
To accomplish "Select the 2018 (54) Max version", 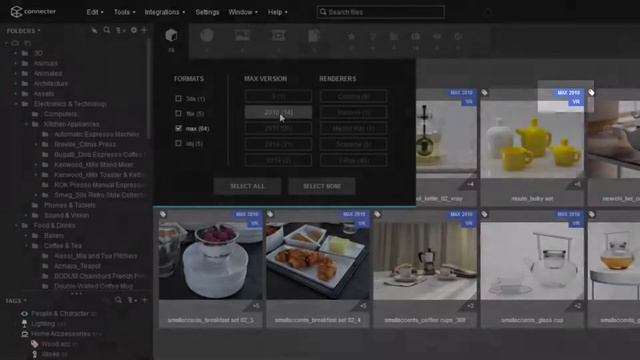I will coord(278,112).
